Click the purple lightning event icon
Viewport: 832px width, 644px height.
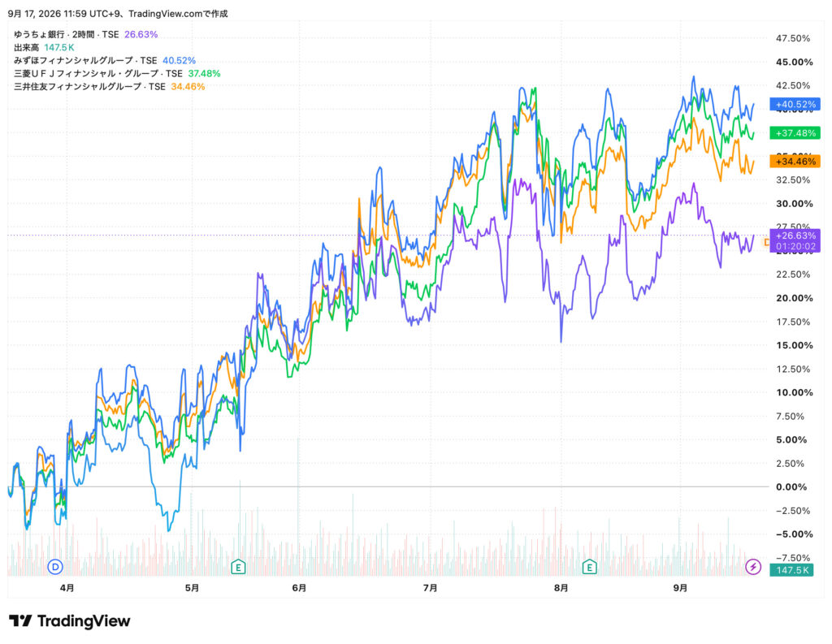click(753, 567)
